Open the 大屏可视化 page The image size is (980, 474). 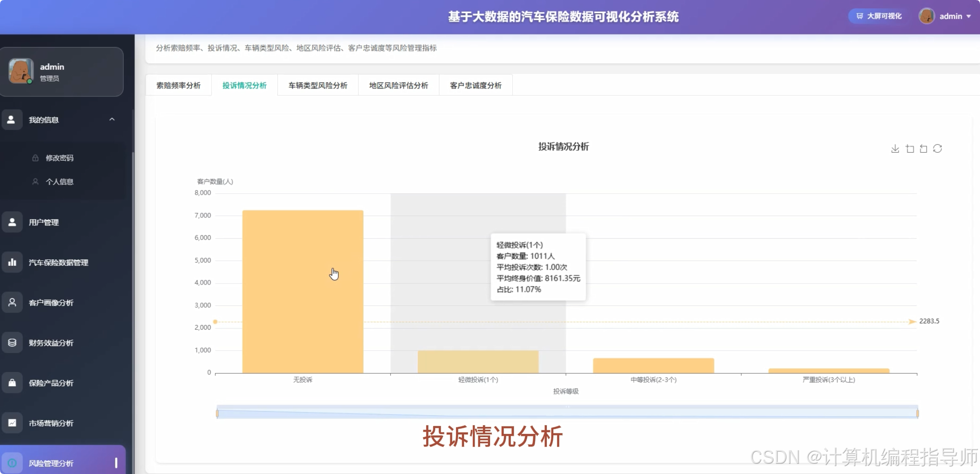(x=877, y=15)
